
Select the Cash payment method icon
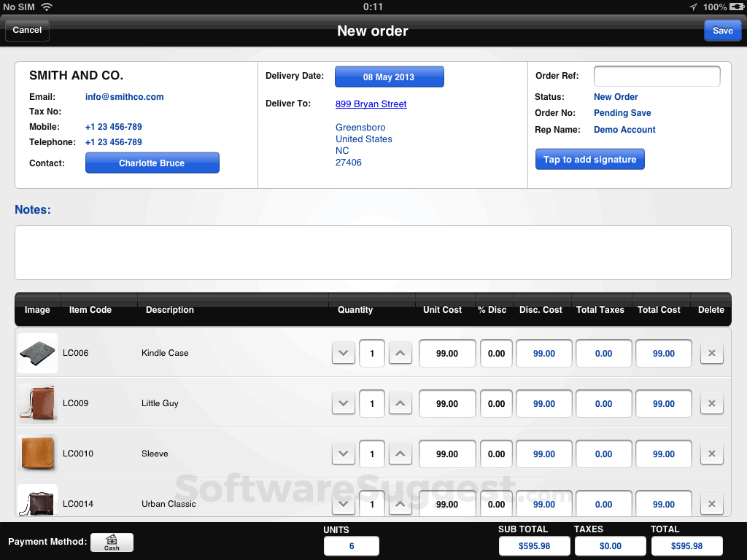tap(112, 542)
